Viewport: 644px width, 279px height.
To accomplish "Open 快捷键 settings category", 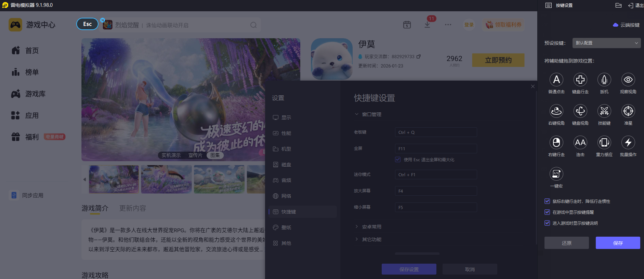I will (x=303, y=212).
